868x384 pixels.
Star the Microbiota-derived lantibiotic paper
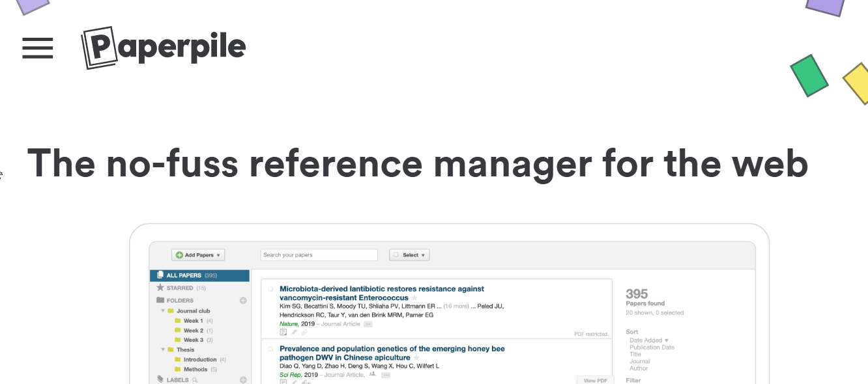click(x=414, y=298)
